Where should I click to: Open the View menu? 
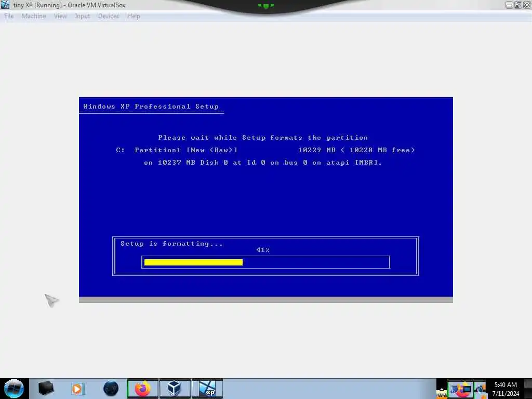[x=60, y=16]
